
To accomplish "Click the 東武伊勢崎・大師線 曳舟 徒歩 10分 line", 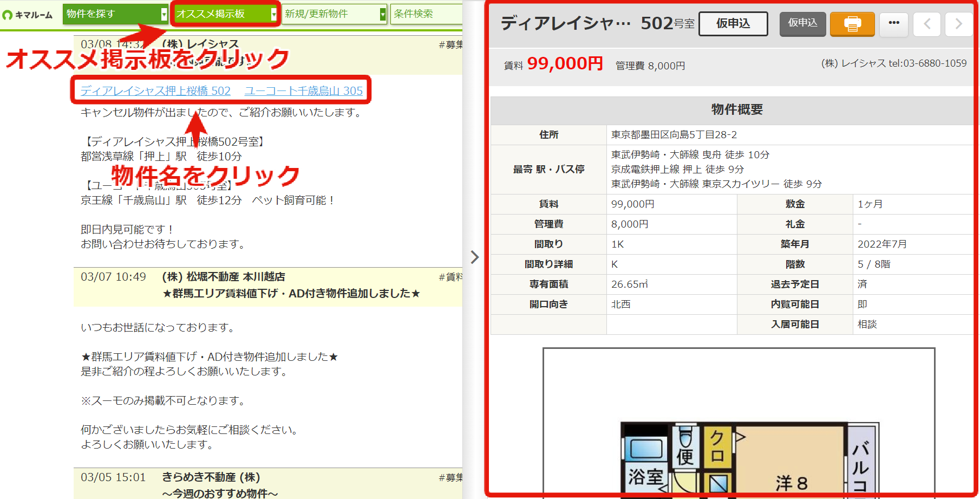I will click(690, 155).
